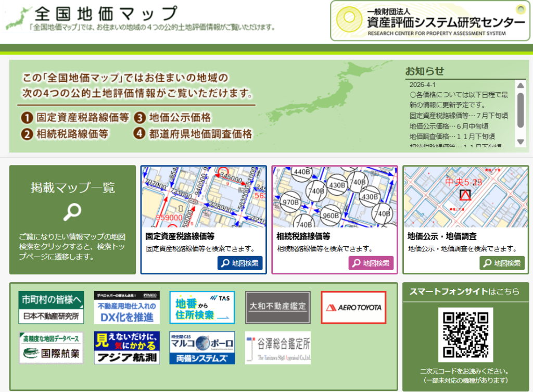Viewport: 533px width, 392px height.
Task: Open the マルコポーロ 両備システムズ banner
Action: click(202, 348)
